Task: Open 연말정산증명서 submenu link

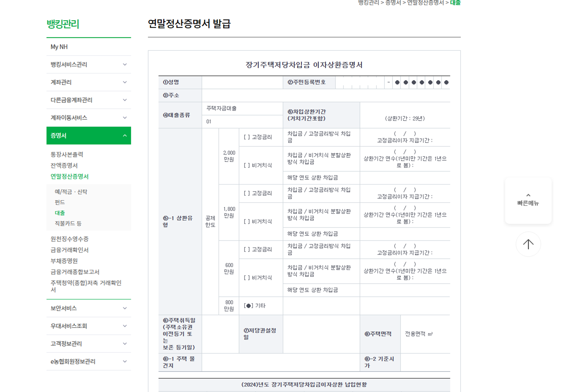Action: coord(69,176)
